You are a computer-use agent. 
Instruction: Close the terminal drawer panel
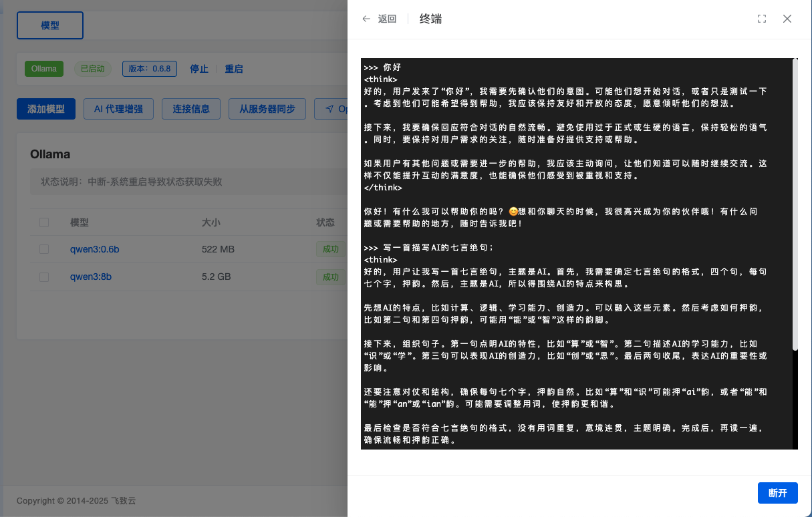787,19
